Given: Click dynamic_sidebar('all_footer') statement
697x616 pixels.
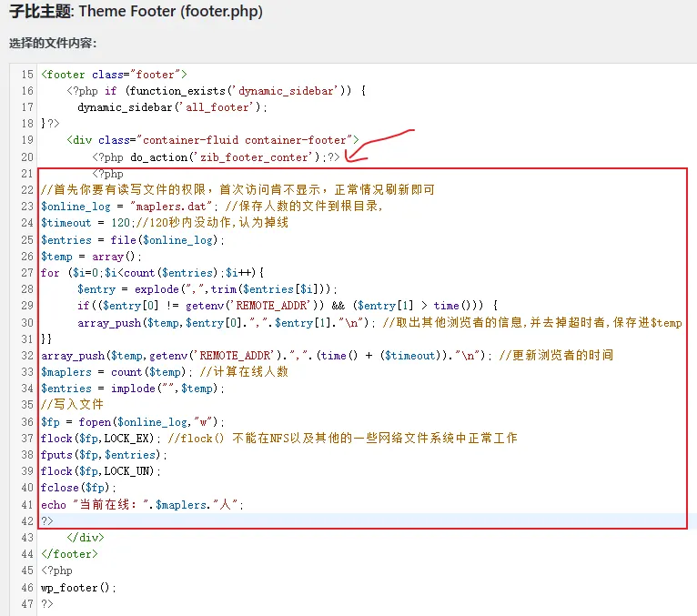Looking at the screenshot, I should click(172, 107).
